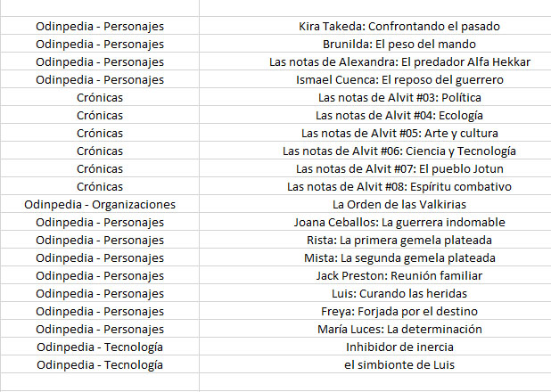Select the 'el simbionte de Luis' cell

(399, 365)
